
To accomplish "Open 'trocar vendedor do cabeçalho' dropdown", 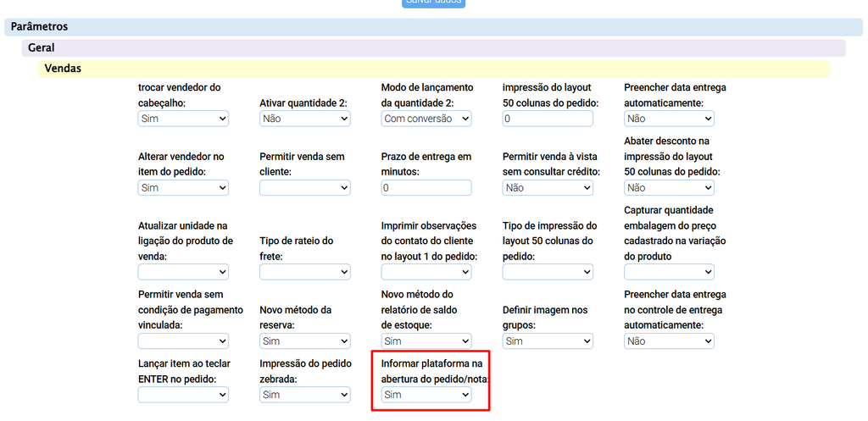I will (183, 119).
